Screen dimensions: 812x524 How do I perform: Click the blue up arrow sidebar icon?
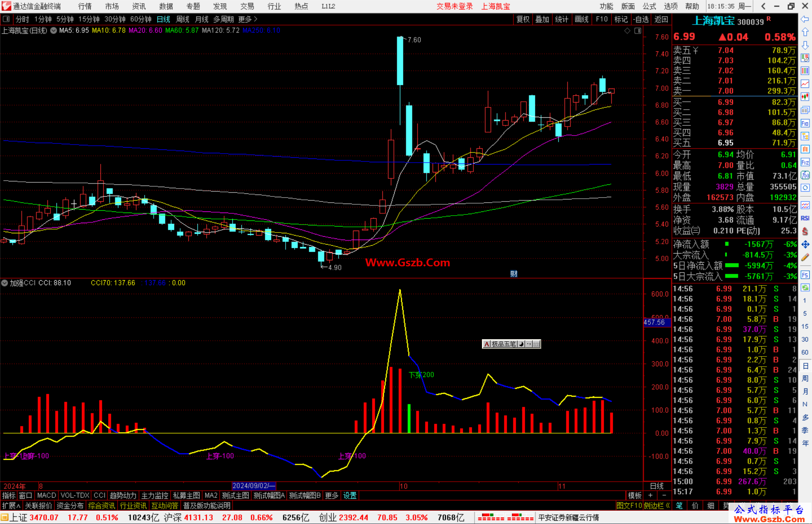coord(805,32)
